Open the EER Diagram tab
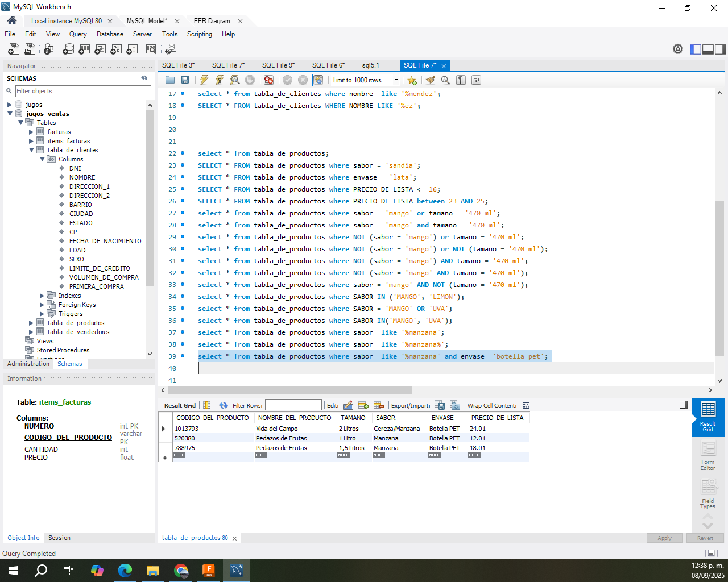This screenshot has width=728, height=582. pos(212,21)
